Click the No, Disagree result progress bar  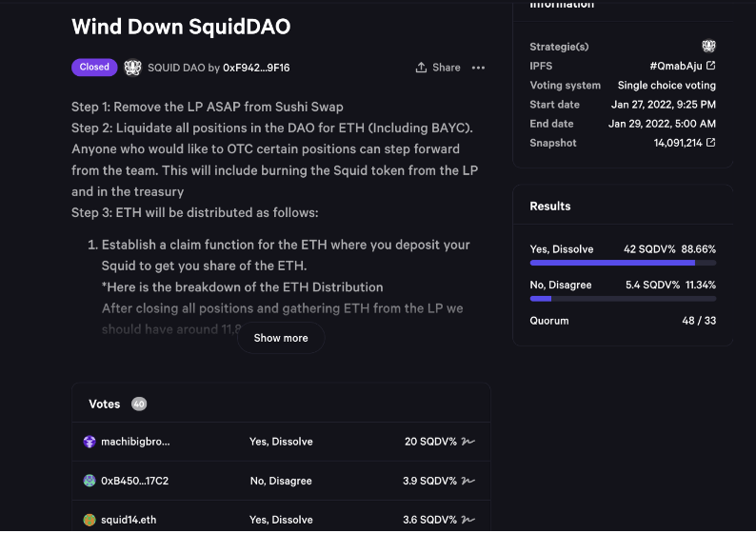coord(623,299)
